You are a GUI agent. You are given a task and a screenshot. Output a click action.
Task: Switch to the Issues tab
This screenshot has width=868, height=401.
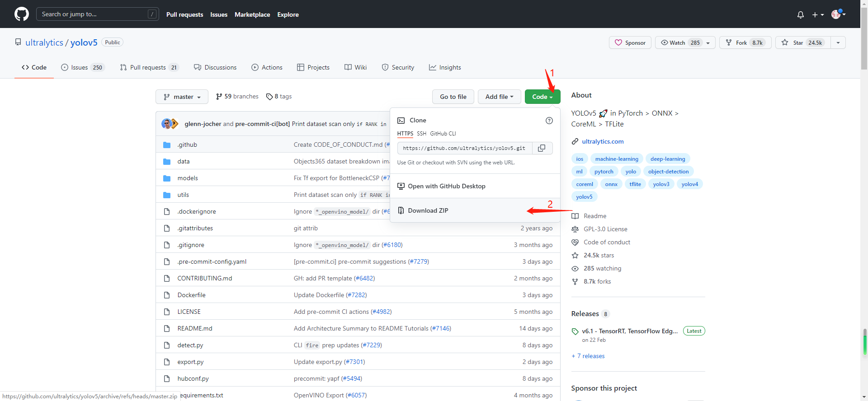click(83, 67)
